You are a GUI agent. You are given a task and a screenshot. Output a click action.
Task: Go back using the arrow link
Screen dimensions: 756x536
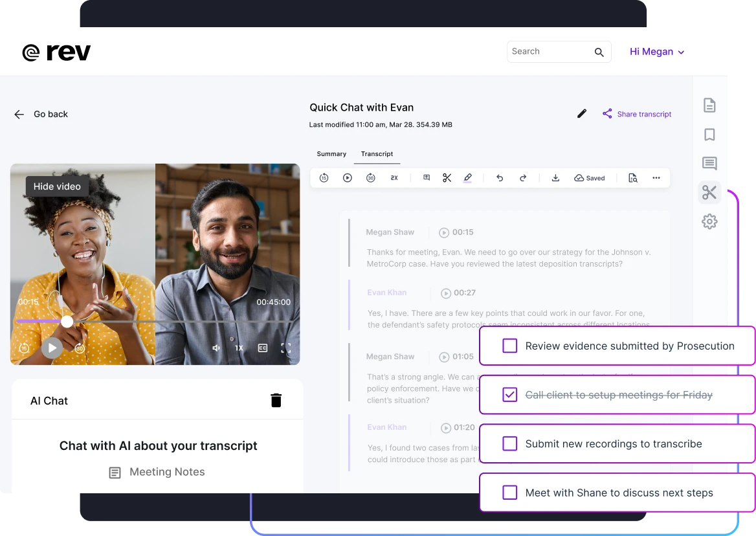point(41,114)
